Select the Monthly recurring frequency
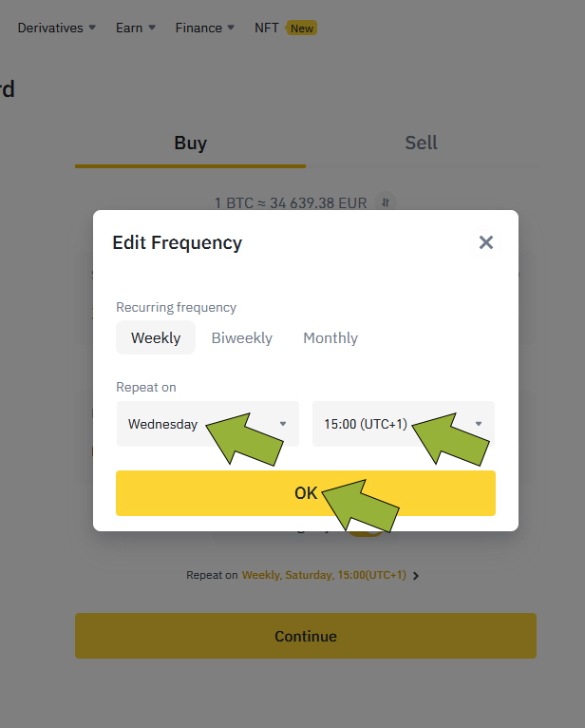585x728 pixels. 330,337
